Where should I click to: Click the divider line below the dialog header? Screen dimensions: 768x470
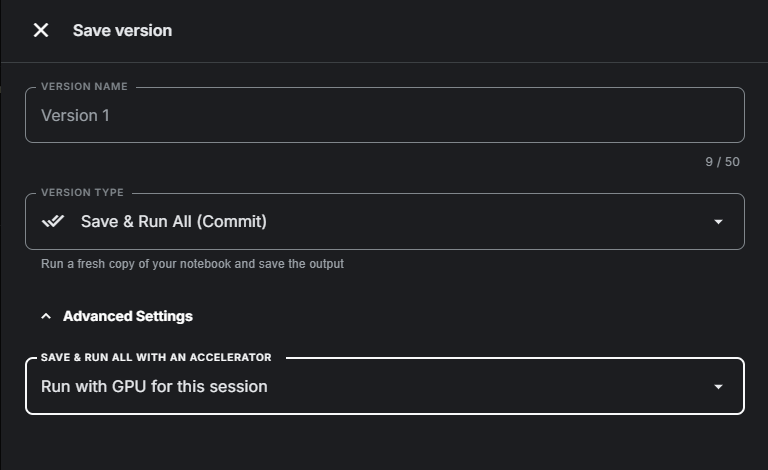point(384,62)
